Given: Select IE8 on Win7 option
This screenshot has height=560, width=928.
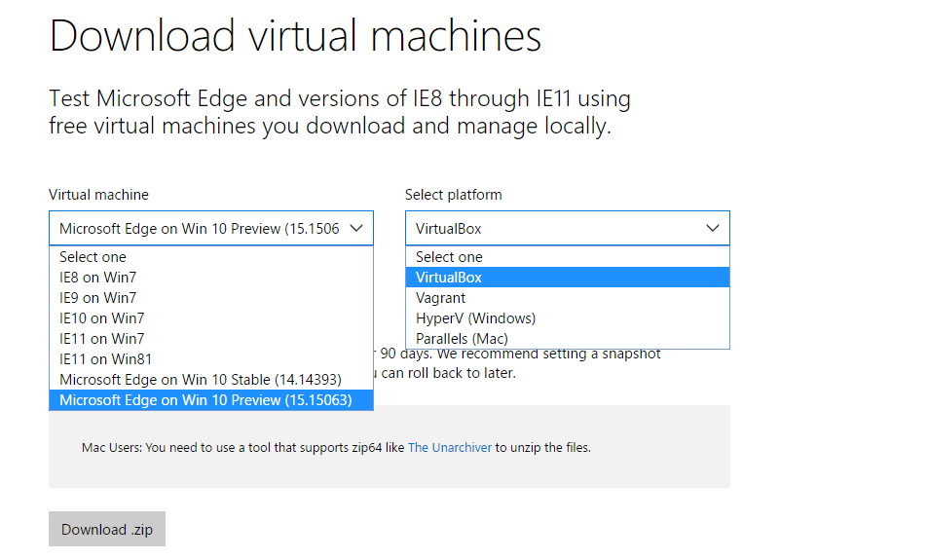Looking at the screenshot, I should click(211, 277).
